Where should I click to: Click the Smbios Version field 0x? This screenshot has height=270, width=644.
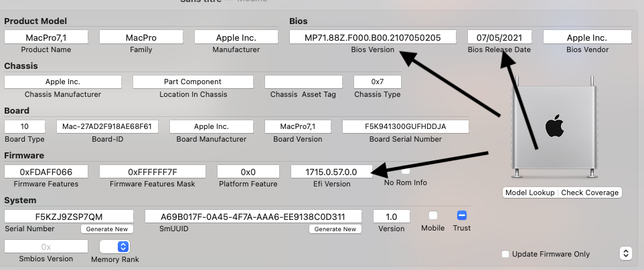coord(46,247)
